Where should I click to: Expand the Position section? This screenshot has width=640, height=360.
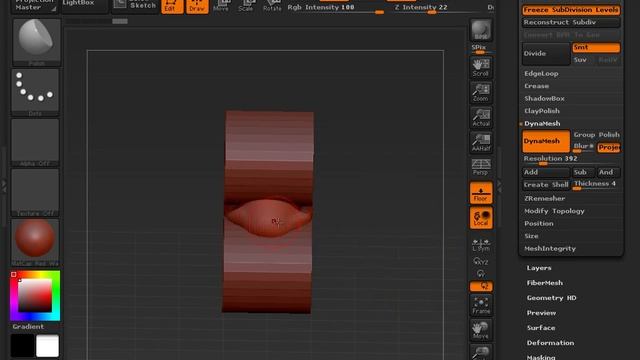point(539,224)
